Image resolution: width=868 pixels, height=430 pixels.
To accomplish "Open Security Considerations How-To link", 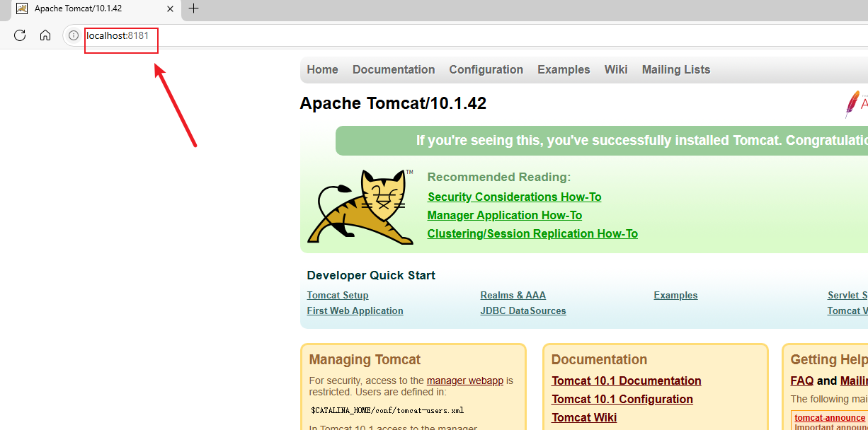I will [515, 197].
